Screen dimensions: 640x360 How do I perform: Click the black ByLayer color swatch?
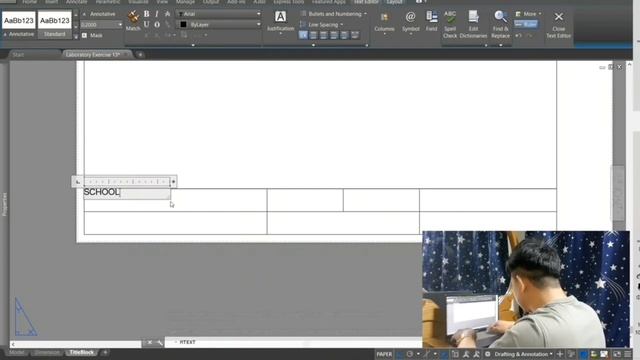pyautogui.click(x=183, y=24)
